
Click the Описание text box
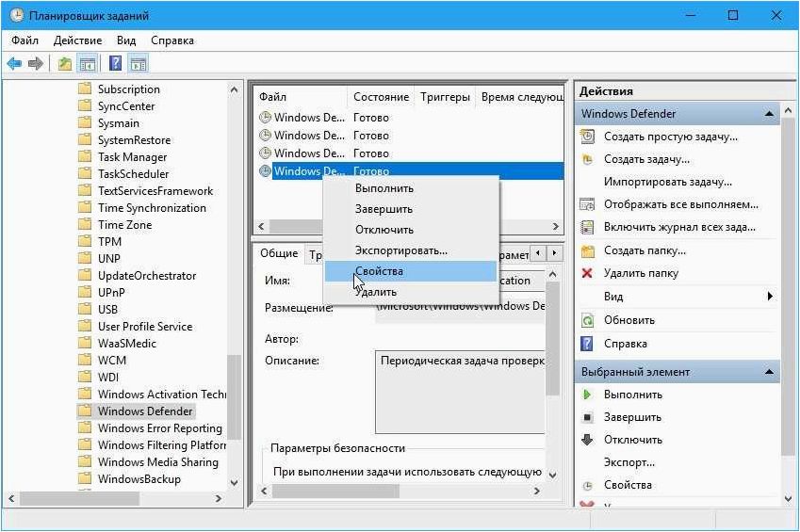[x=460, y=392]
